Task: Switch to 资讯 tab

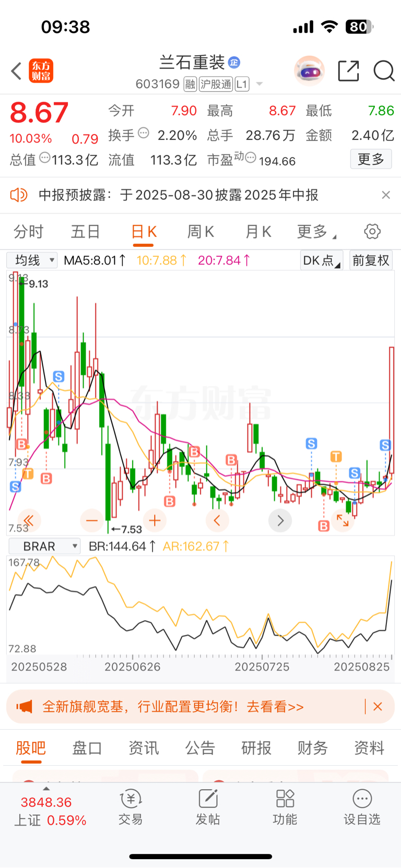Action: 144,748
